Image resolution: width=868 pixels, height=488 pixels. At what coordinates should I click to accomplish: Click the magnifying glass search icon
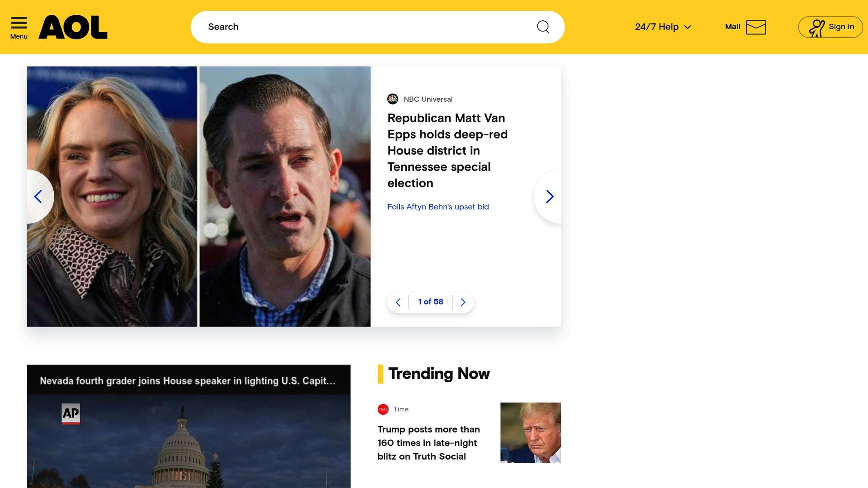pos(543,27)
